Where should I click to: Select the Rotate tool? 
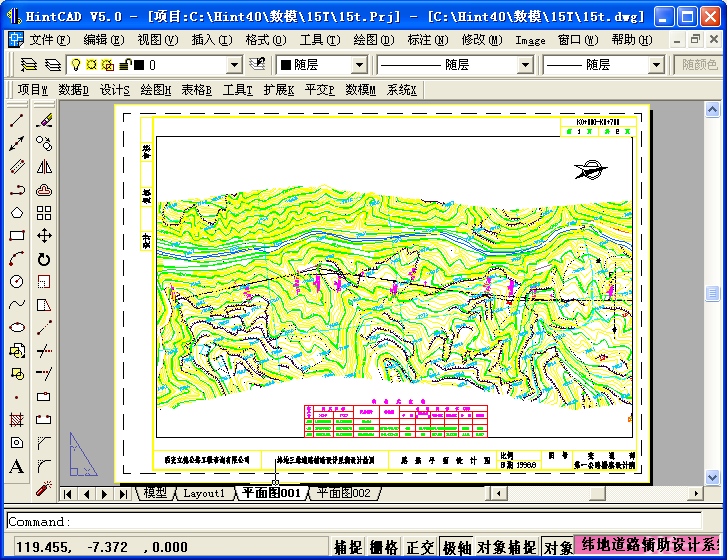click(44, 259)
